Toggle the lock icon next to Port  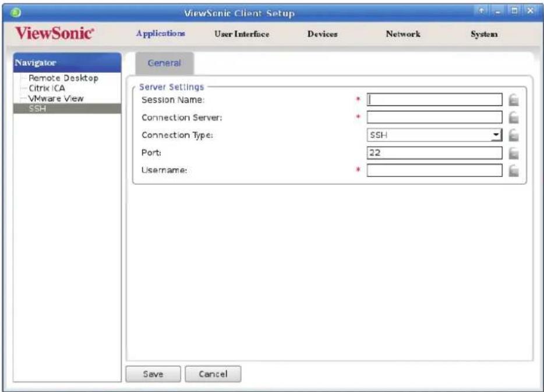tap(514, 153)
